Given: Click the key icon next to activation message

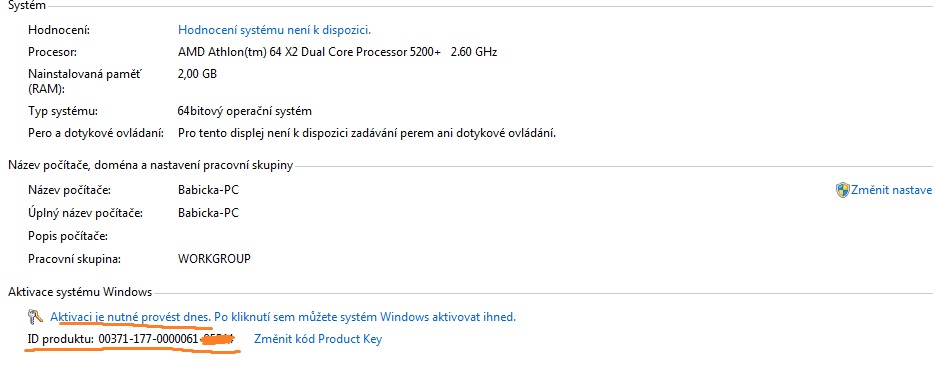Looking at the screenshot, I should click(35, 317).
